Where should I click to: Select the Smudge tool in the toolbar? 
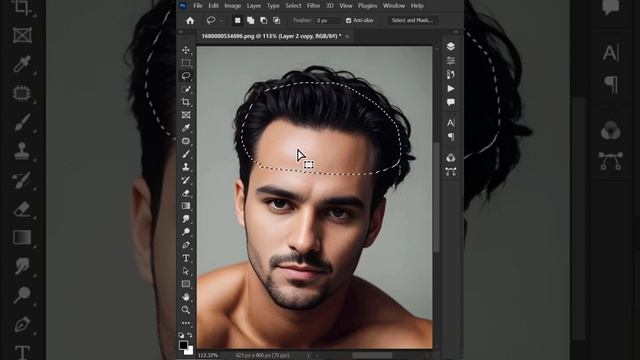pyautogui.click(x=186, y=219)
